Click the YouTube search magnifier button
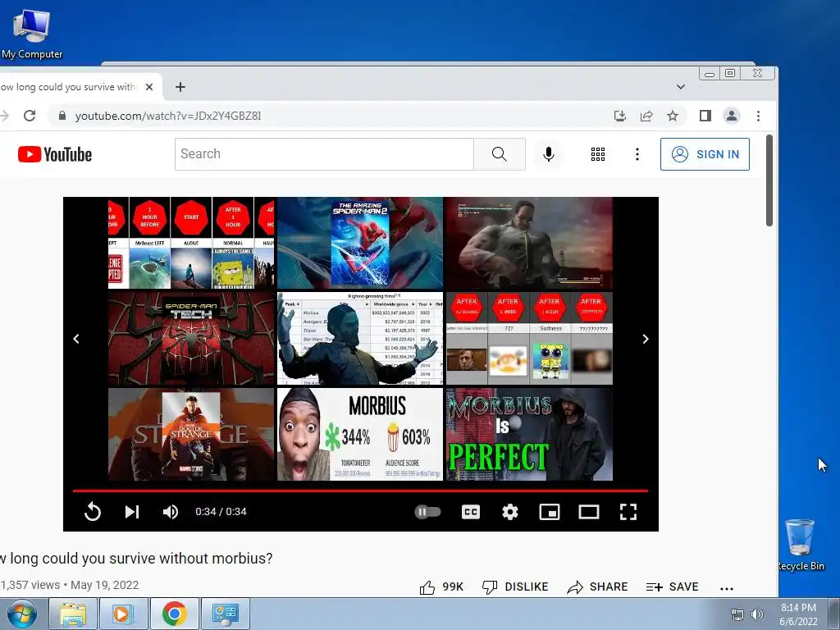Viewport: 840px width, 630px height. point(500,154)
